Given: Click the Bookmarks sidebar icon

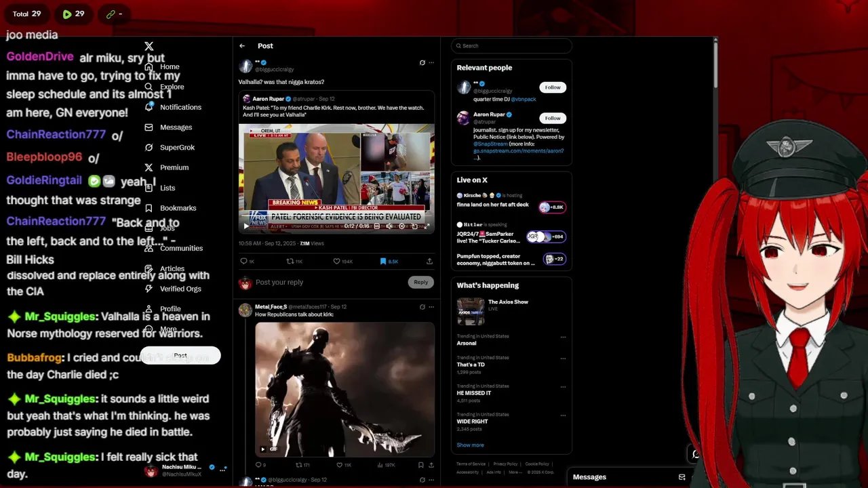Looking at the screenshot, I should 149,208.
